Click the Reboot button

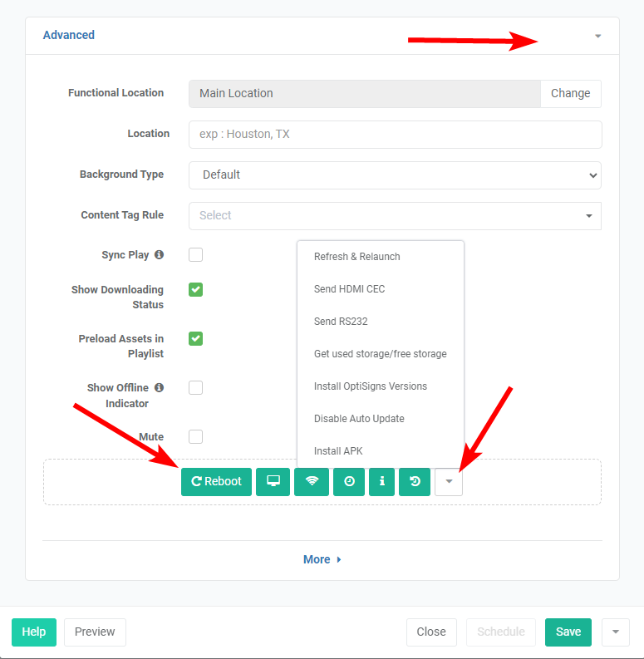pyautogui.click(x=217, y=482)
